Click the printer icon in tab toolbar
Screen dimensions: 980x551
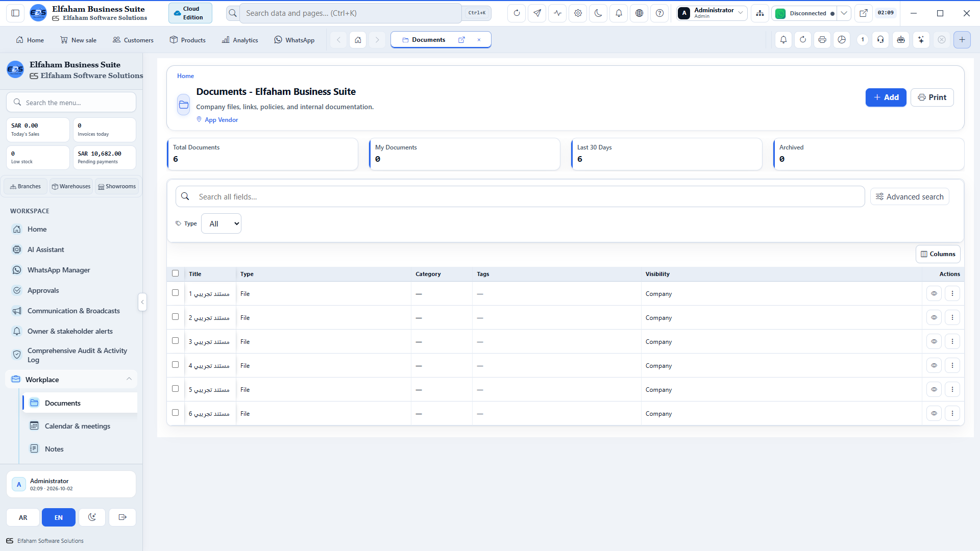point(822,40)
